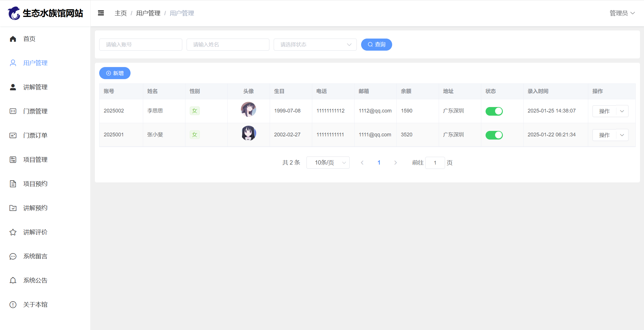Click the 请输入账号 account input field
Viewport: 644px width, 330px height.
[x=141, y=45]
